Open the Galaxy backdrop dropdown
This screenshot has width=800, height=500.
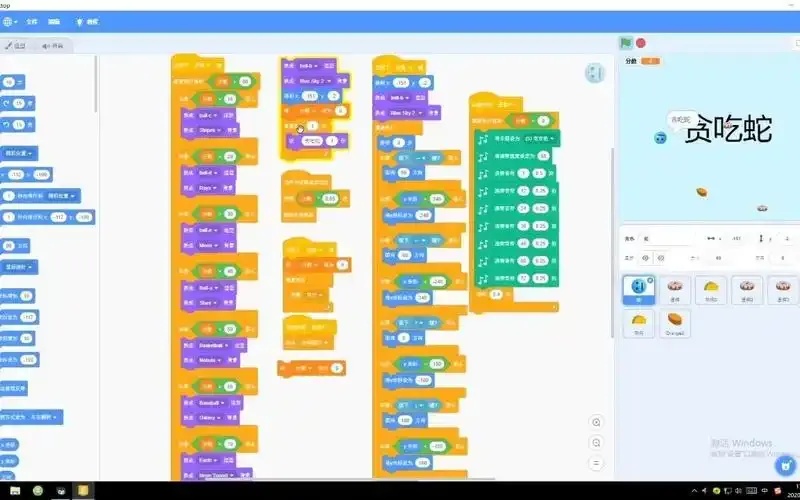click(209, 417)
